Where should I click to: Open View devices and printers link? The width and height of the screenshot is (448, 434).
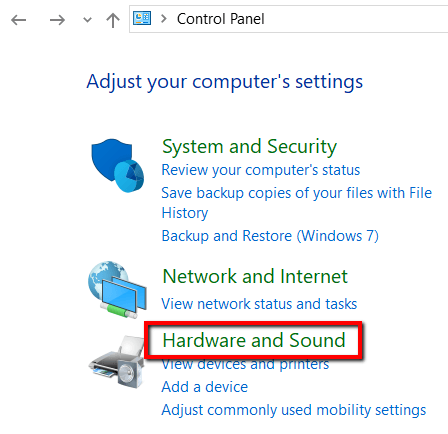pyautogui.click(x=245, y=365)
